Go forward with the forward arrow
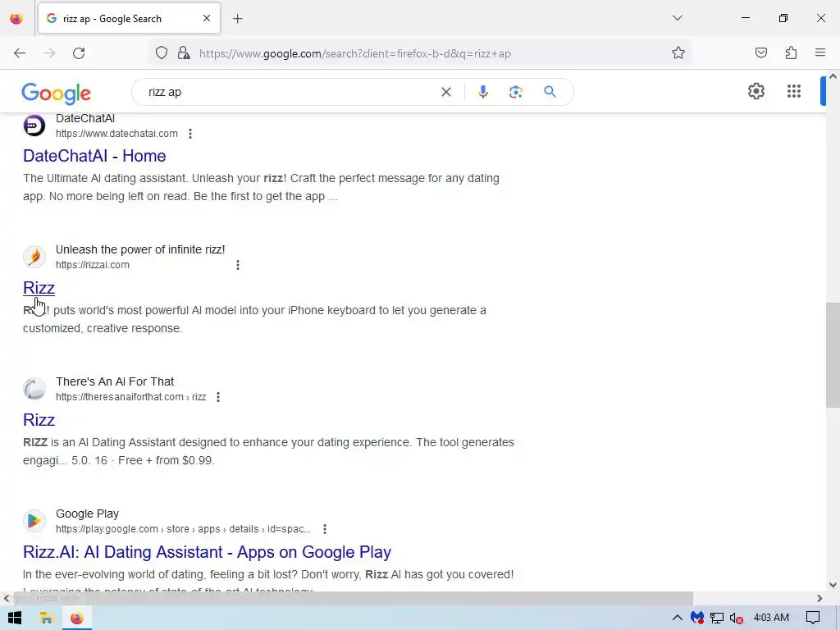 coord(49,53)
